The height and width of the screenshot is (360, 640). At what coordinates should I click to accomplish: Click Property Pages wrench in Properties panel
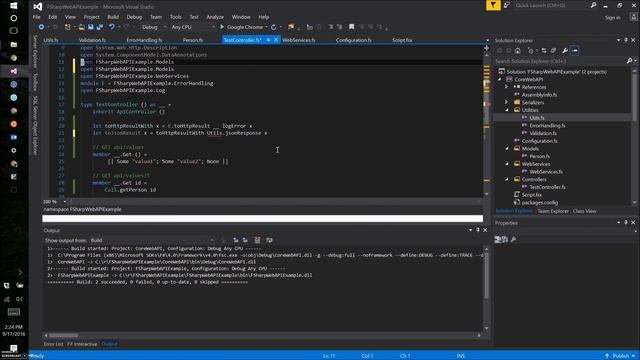513,239
